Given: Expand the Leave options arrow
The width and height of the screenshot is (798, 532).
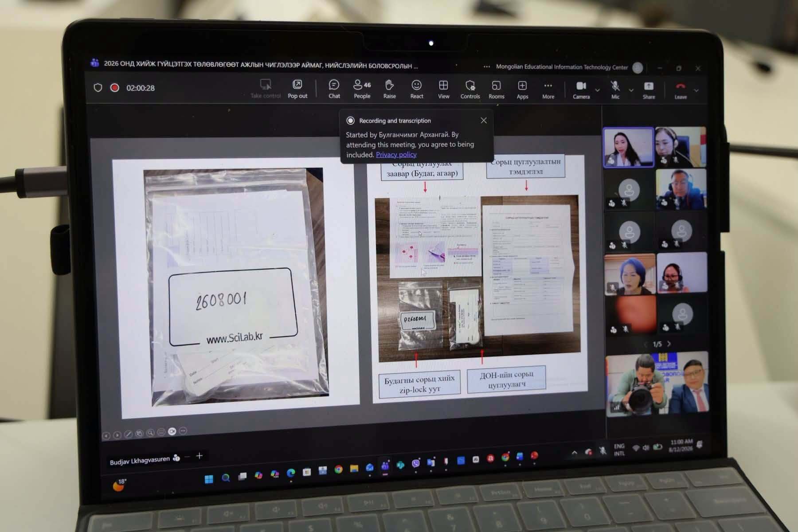Looking at the screenshot, I should (696, 90).
